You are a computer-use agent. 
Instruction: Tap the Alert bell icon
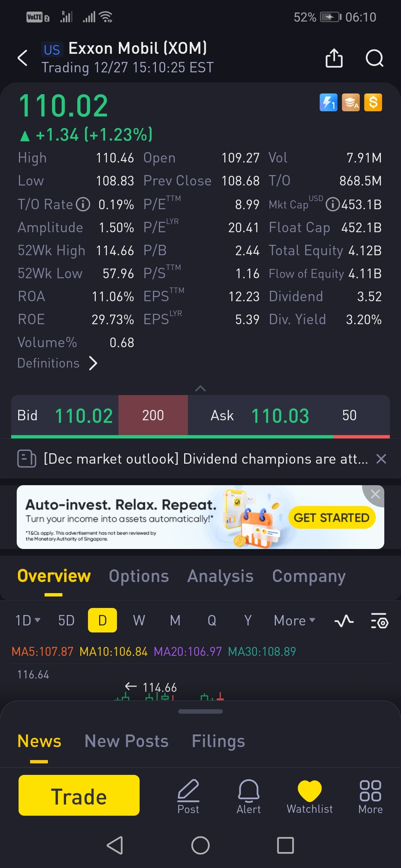pyautogui.click(x=248, y=796)
